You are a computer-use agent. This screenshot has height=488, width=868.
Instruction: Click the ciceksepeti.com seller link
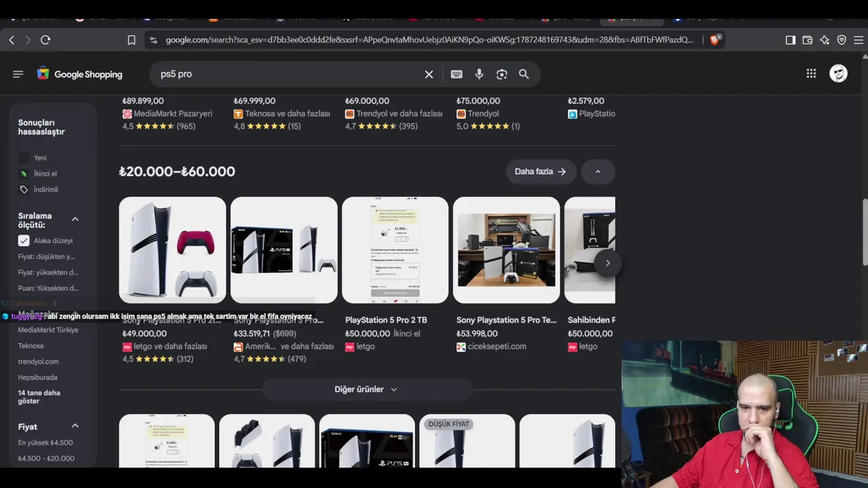coord(496,346)
